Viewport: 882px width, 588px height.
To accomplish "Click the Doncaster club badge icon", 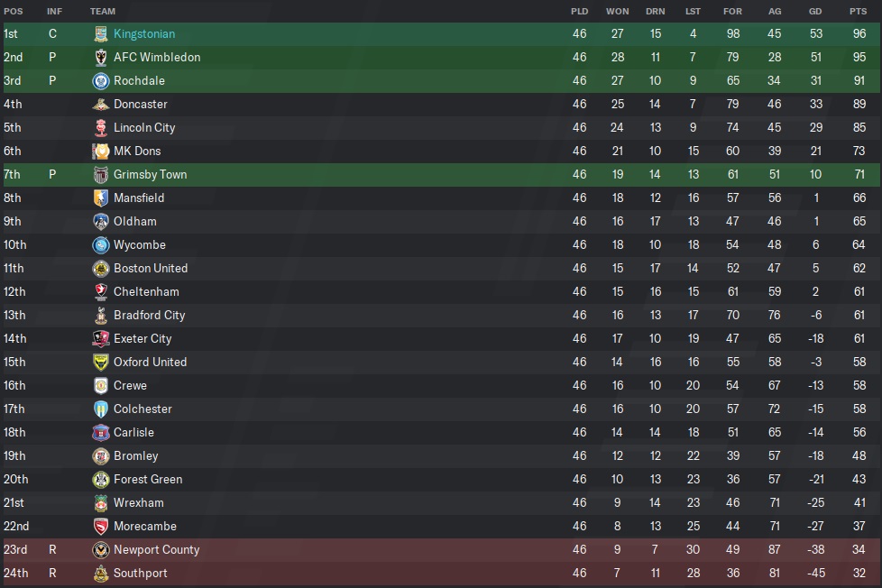I will [101, 105].
